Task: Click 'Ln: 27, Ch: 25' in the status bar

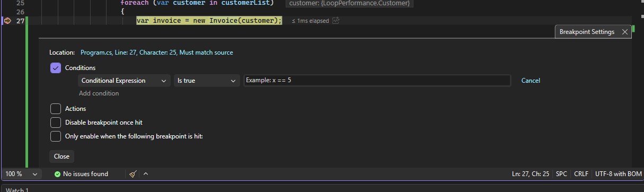Action: (531, 174)
